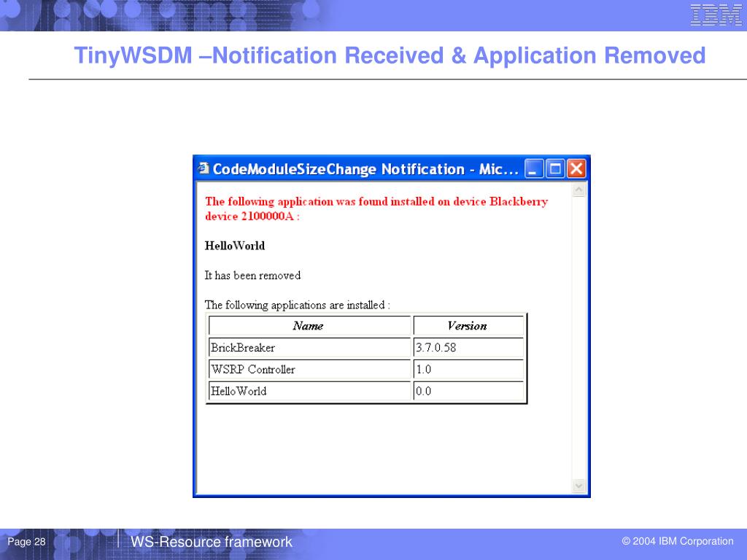Click the 'Version' column header
Viewport: 747px width, 560px height.
[468, 326]
